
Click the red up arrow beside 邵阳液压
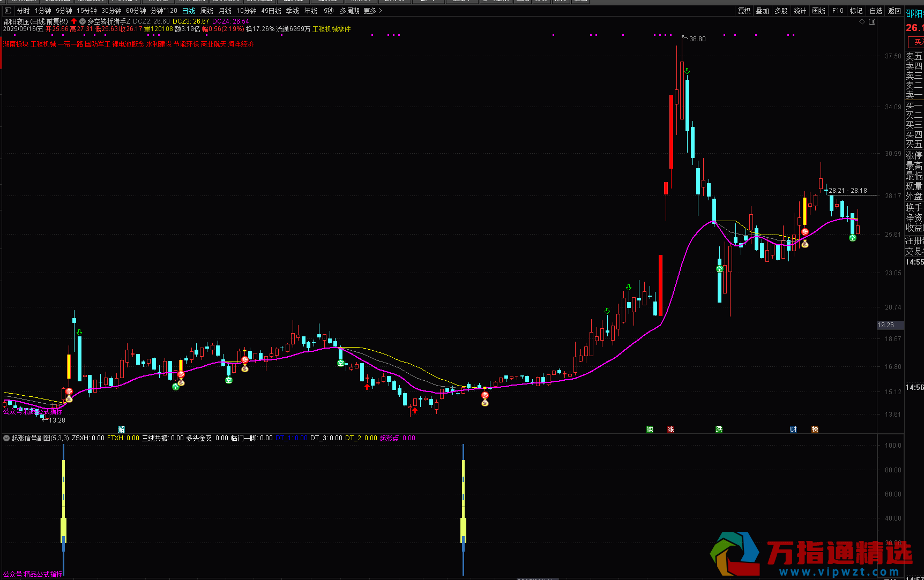tap(74, 21)
